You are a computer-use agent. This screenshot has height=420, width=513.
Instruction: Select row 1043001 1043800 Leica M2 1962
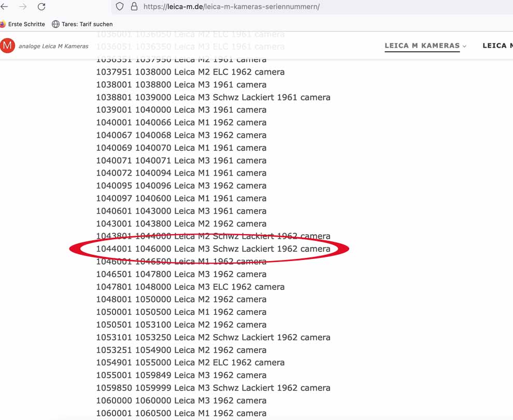coord(181,224)
